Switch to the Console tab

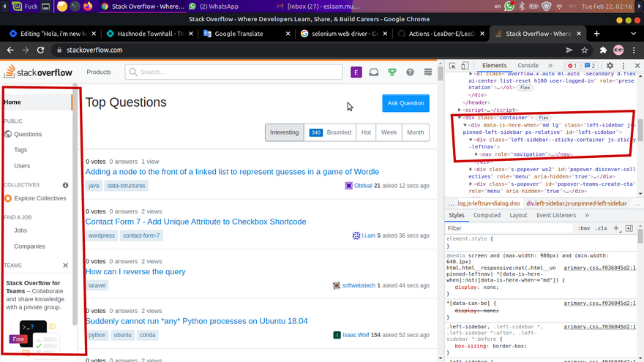(x=528, y=66)
